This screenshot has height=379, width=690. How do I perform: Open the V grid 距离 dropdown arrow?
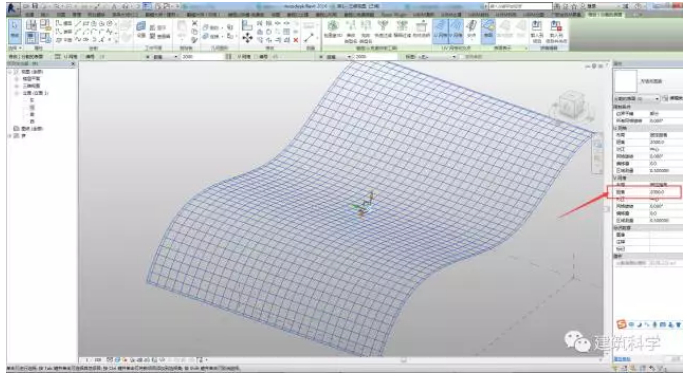click(x=349, y=57)
